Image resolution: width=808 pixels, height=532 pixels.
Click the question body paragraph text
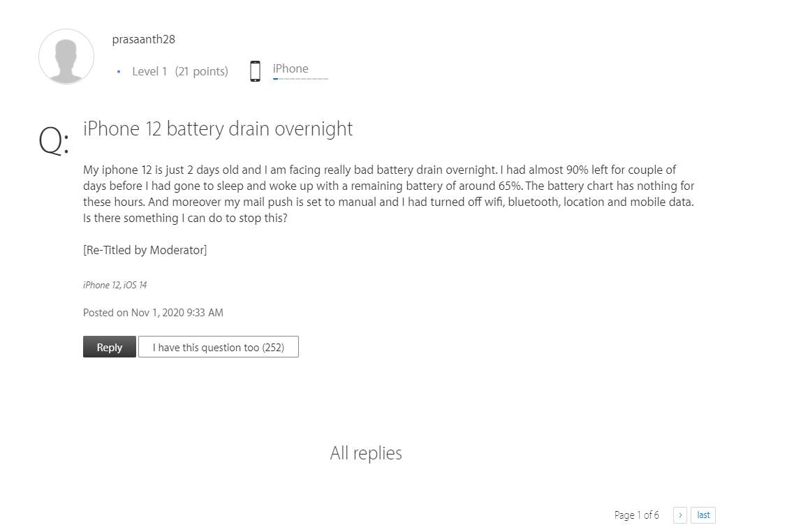point(388,194)
